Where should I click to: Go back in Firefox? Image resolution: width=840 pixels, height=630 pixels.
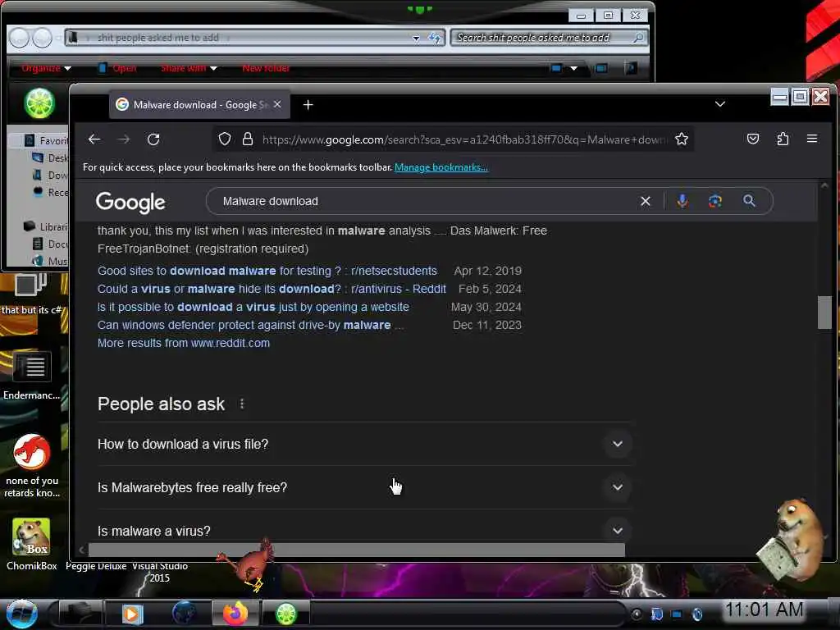tap(94, 139)
